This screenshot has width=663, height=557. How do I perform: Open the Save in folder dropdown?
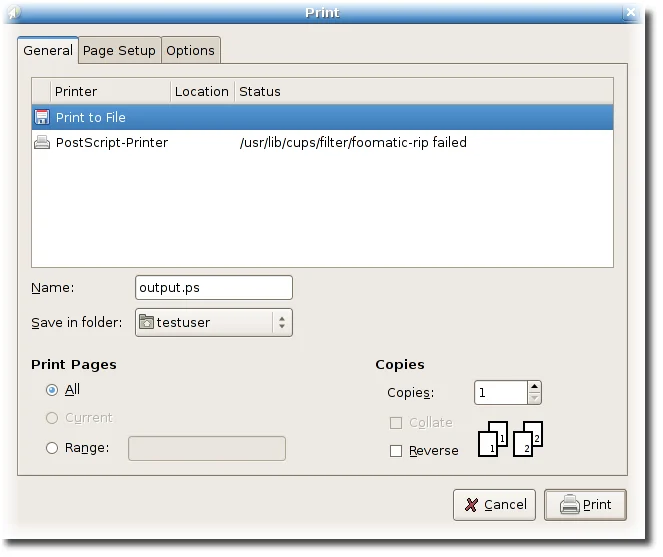[214, 322]
